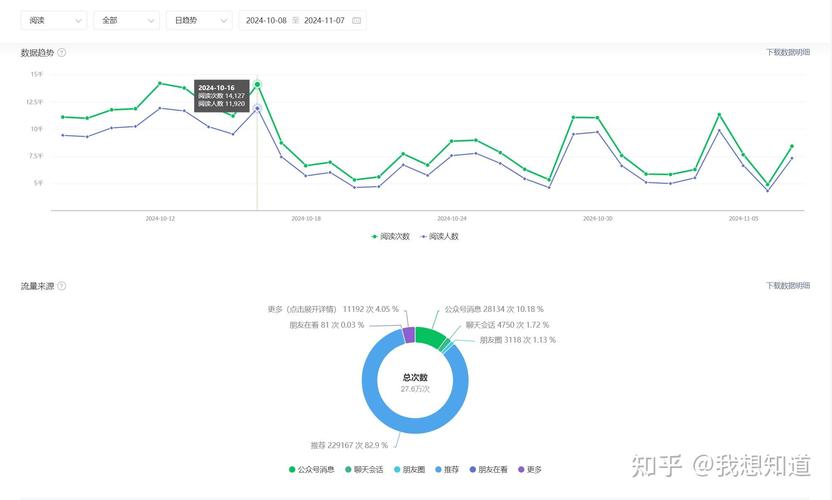Toggle 阅读人数 series in line chart legend
Image resolution: width=832 pixels, height=500 pixels.
[x=439, y=236]
